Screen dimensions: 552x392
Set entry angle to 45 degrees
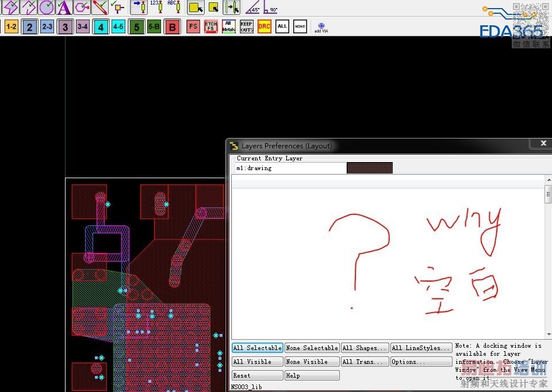click(253, 7)
